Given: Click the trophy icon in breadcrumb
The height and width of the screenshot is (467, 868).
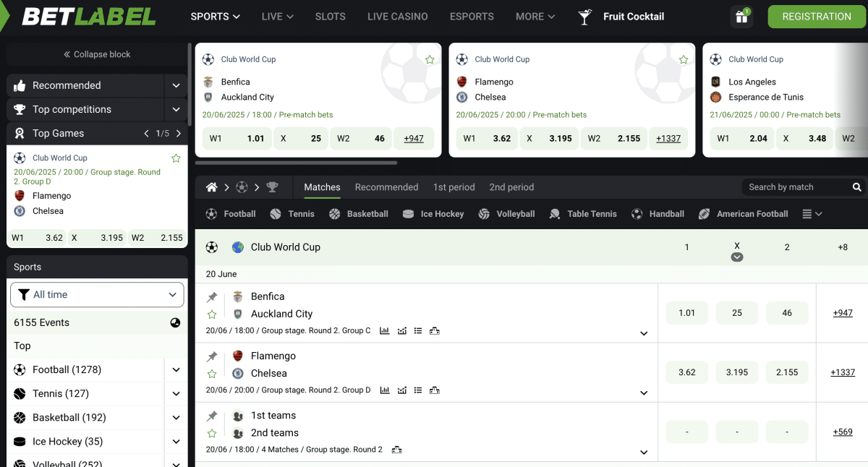Looking at the screenshot, I should click(272, 187).
